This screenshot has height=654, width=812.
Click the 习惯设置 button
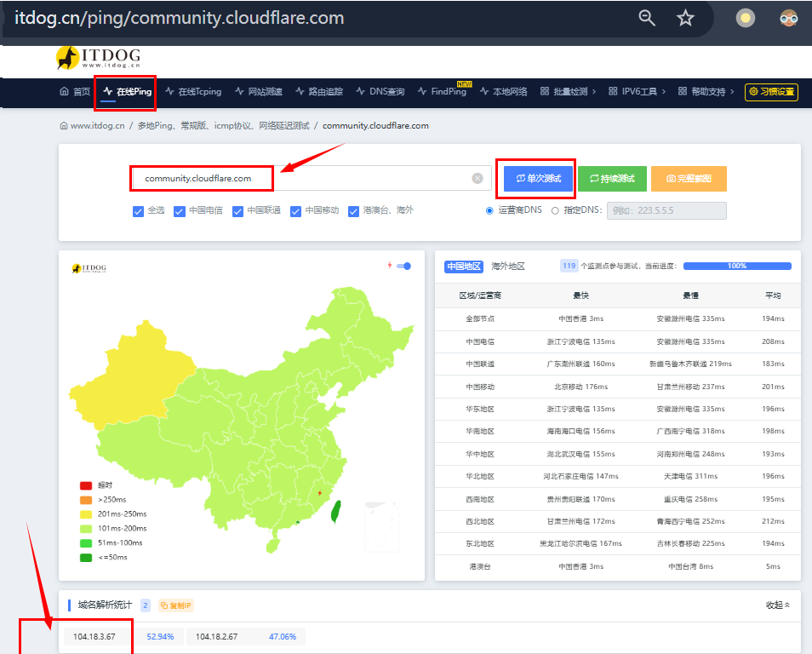click(x=771, y=92)
